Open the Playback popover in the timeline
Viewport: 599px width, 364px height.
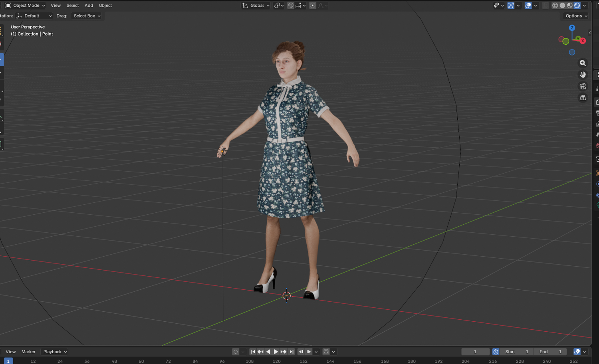(x=55, y=352)
